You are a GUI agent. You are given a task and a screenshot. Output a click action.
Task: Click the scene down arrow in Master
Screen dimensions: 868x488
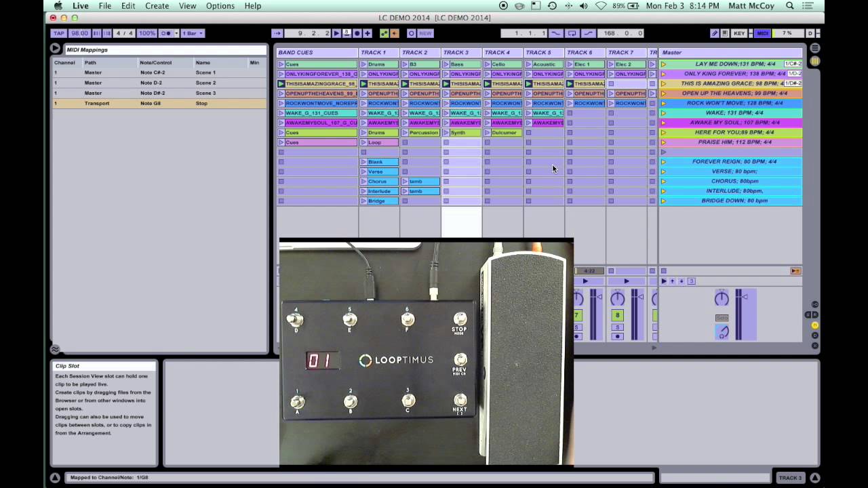pos(682,281)
